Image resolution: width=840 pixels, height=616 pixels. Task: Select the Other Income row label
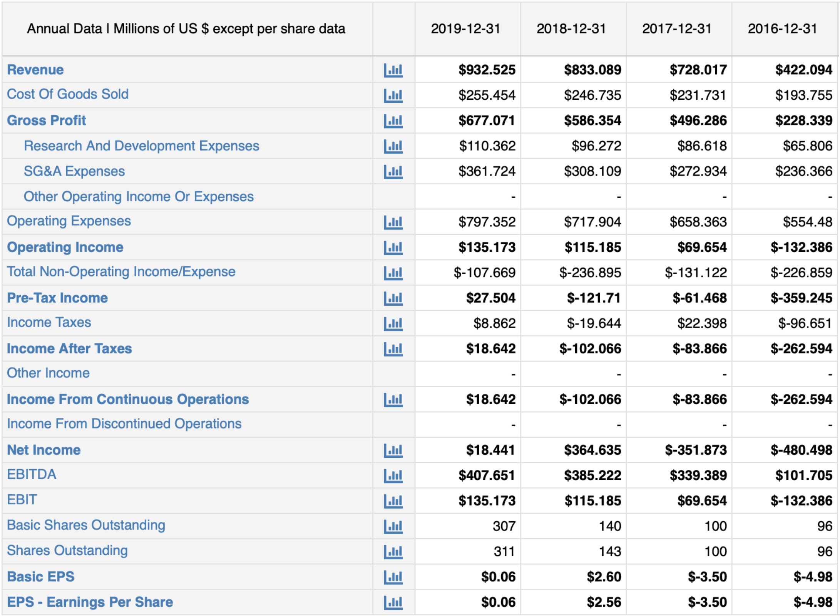(48, 373)
